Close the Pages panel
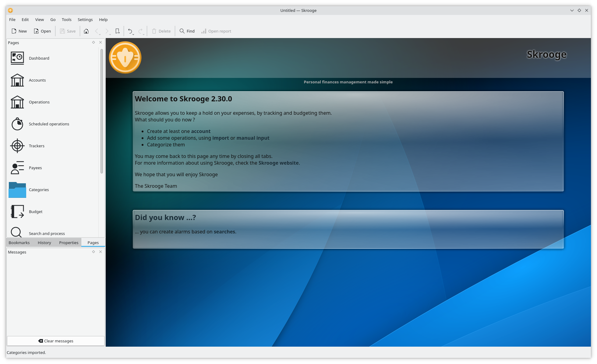 [x=101, y=42]
